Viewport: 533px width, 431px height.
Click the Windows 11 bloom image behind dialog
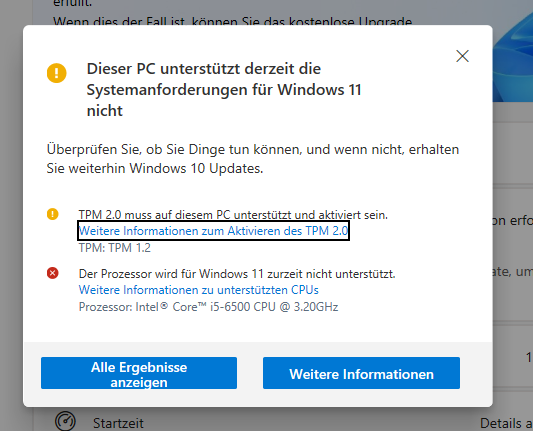pyautogui.click(x=513, y=51)
